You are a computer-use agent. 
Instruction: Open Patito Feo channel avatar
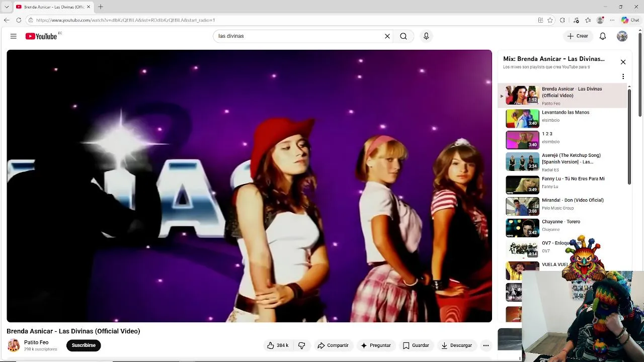(14, 345)
